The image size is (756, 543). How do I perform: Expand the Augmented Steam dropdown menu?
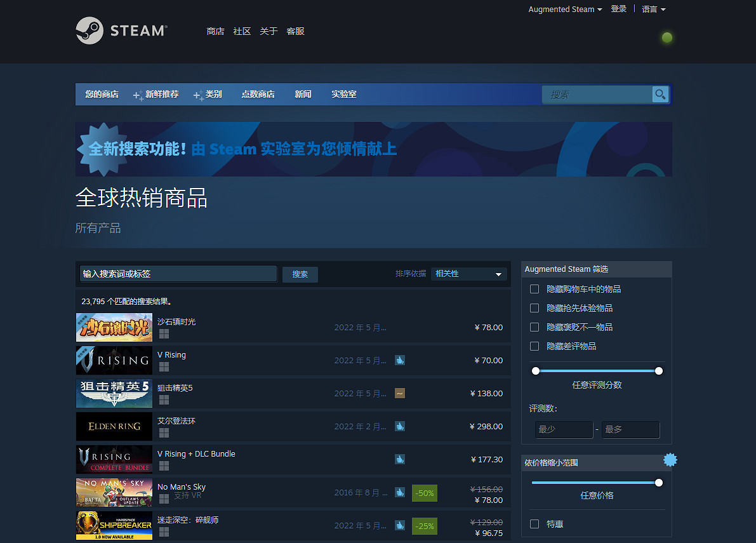565,10
